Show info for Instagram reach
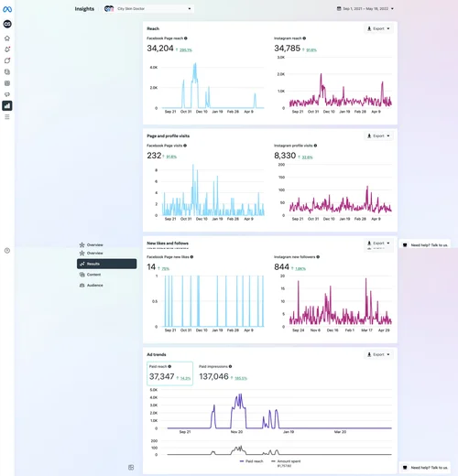 coord(304,38)
